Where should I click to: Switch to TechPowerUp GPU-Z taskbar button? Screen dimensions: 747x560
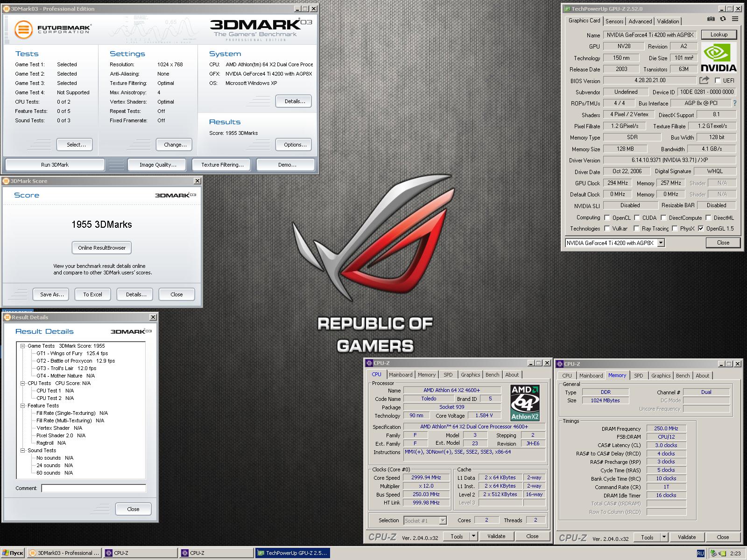293,553
